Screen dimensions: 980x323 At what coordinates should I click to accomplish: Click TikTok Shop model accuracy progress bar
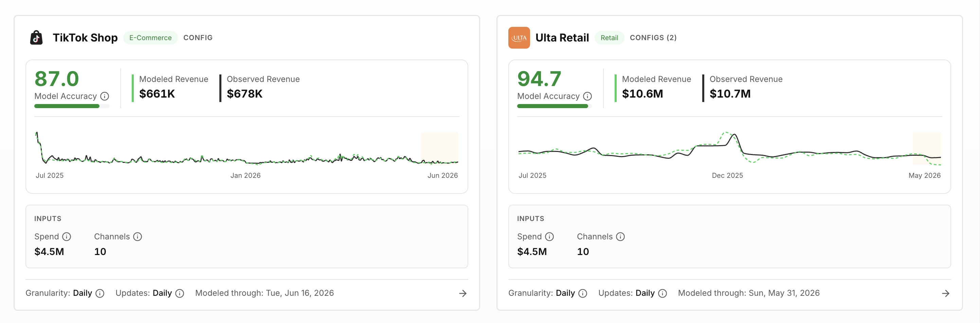[72, 106]
